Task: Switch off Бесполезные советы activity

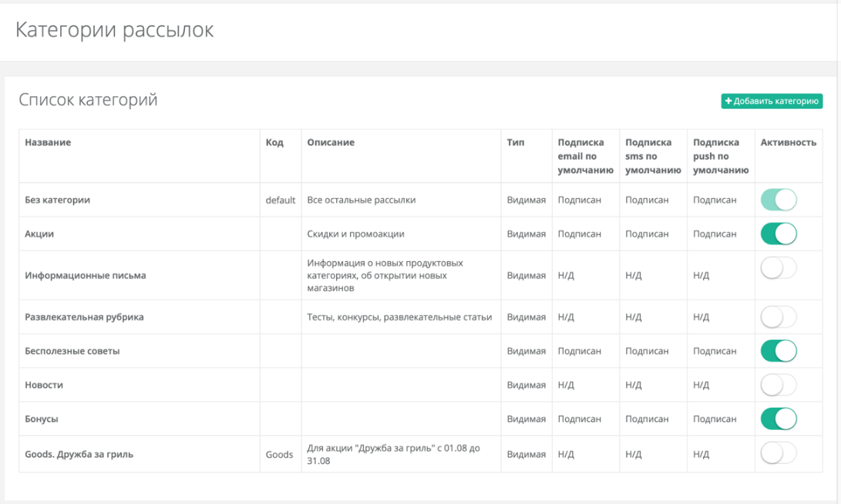Action: (779, 351)
